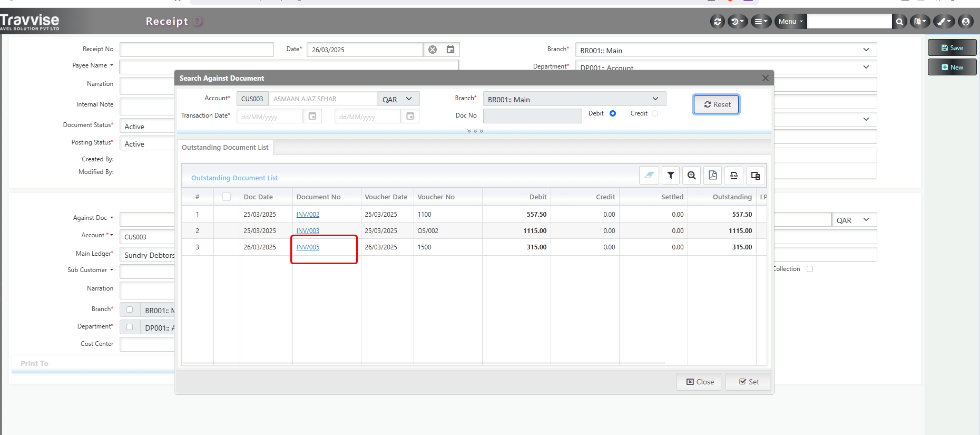
Task: Open the theme brush icon in header
Action: [944, 22]
